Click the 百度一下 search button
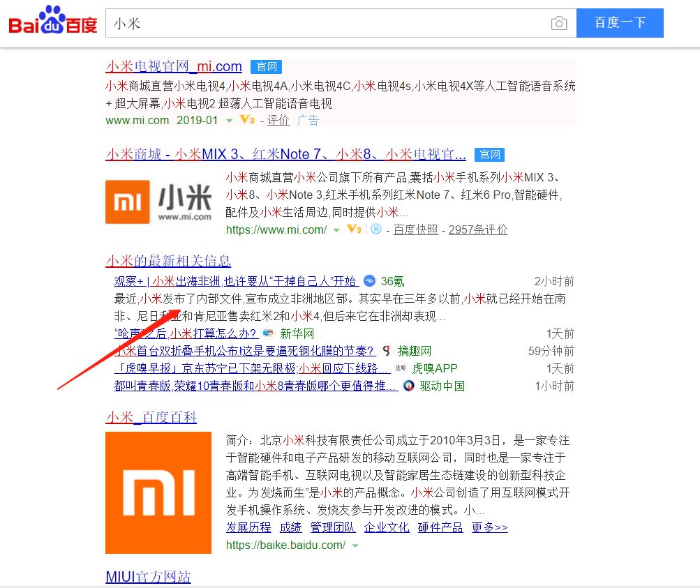 coord(620,23)
